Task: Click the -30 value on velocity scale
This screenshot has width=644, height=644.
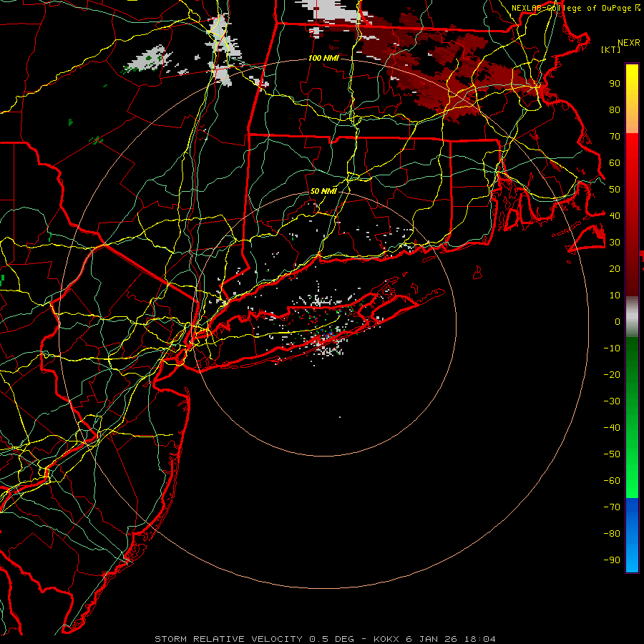Action: coord(612,401)
